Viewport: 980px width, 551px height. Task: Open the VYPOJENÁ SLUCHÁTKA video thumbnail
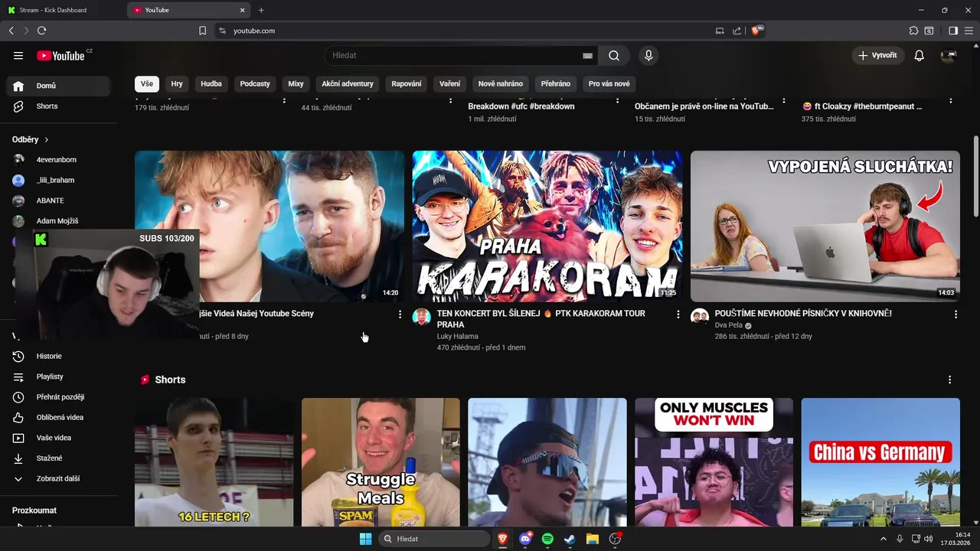tap(825, 227)
